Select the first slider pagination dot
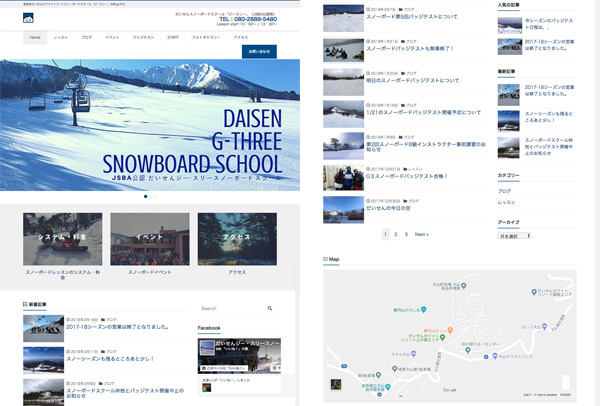 pos(146,196)
